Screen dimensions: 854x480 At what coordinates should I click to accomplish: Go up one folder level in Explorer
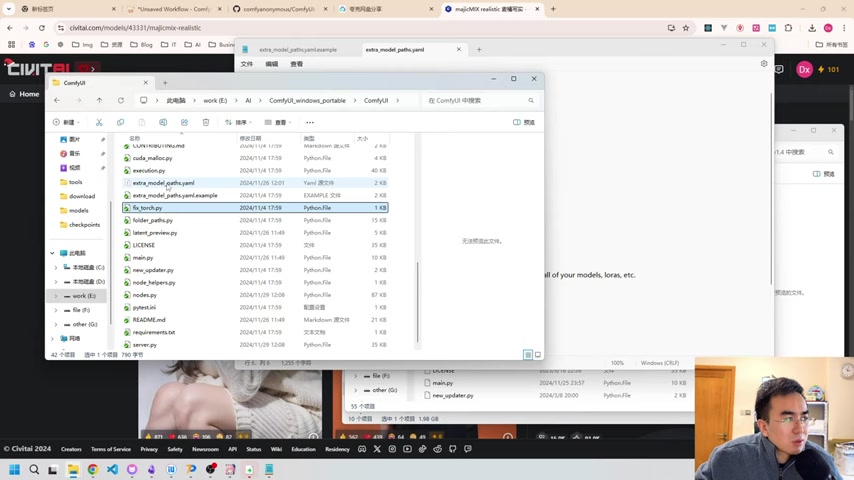[x=99, y=100]
